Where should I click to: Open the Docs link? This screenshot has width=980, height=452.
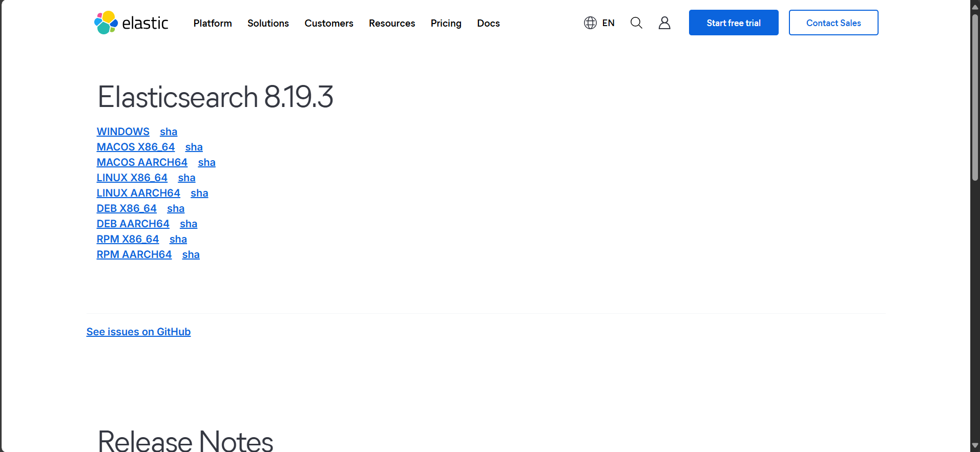tap(488, 23)
